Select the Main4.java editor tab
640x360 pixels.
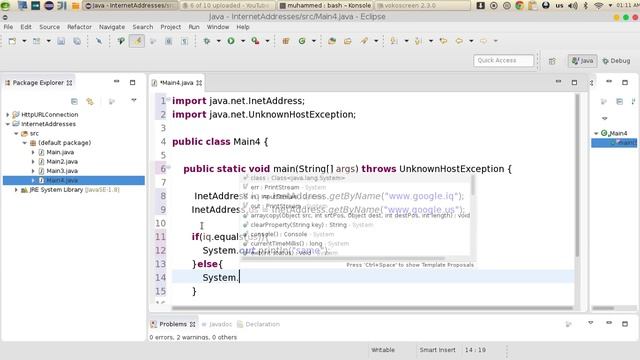coord(176,83)
